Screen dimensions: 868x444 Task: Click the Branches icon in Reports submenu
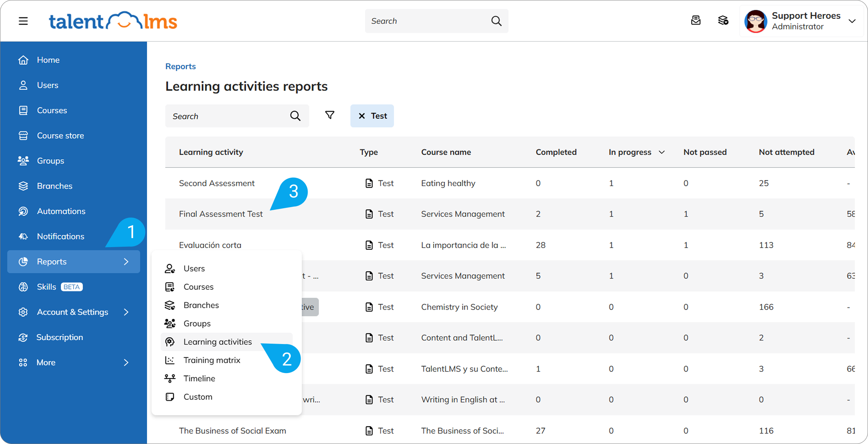(x=170, y=305)
